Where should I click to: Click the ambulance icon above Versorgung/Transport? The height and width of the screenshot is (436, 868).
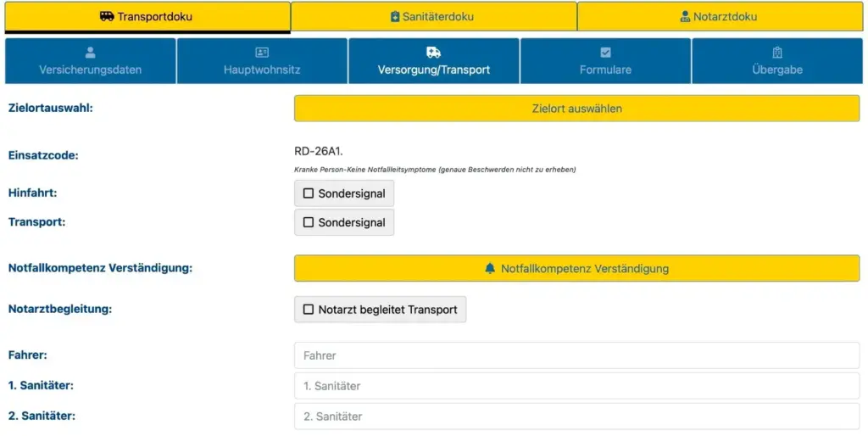(433, 53)
